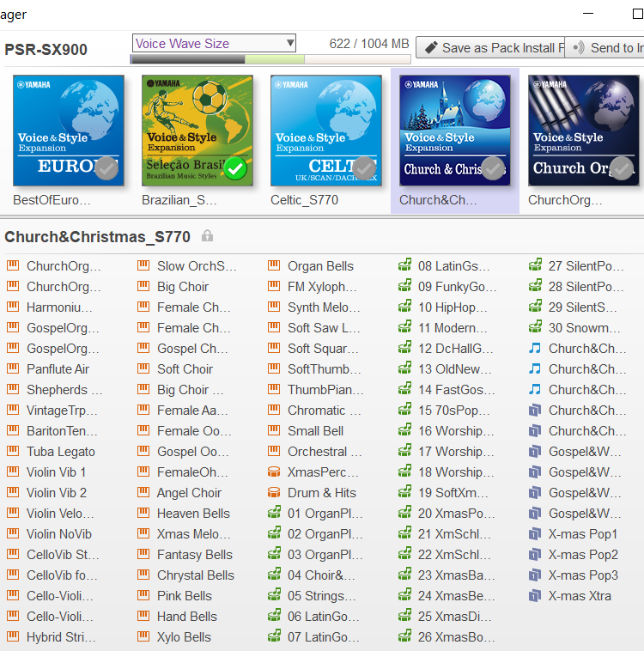The image size is (644, 651).
Task: Select the 10 HipHop style entry
Action: click(x=443, y=307)
